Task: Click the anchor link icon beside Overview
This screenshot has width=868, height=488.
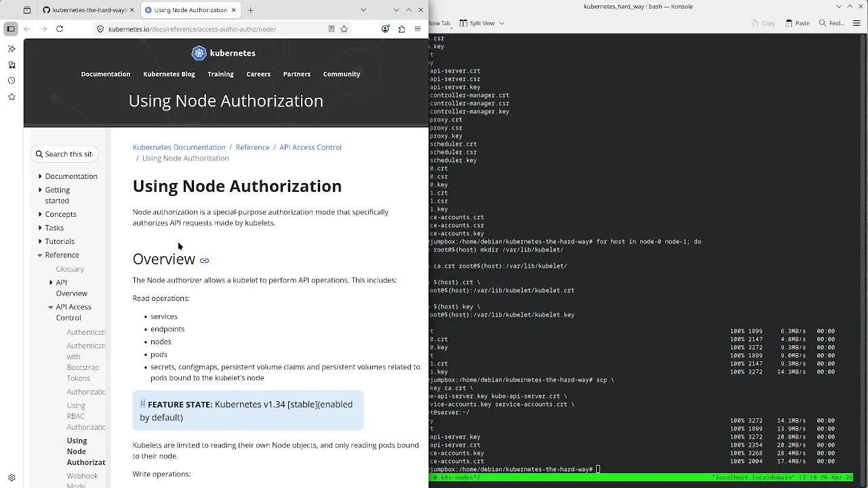Action: click(204, 260)
